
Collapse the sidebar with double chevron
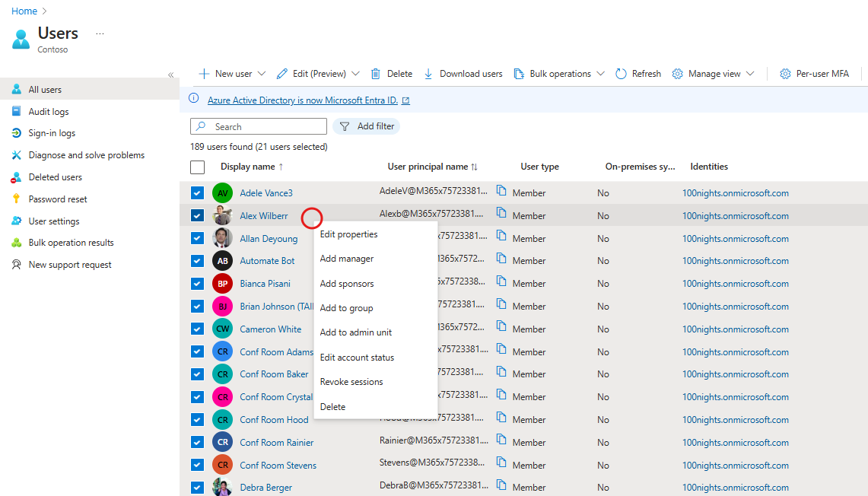click(170, 75)
